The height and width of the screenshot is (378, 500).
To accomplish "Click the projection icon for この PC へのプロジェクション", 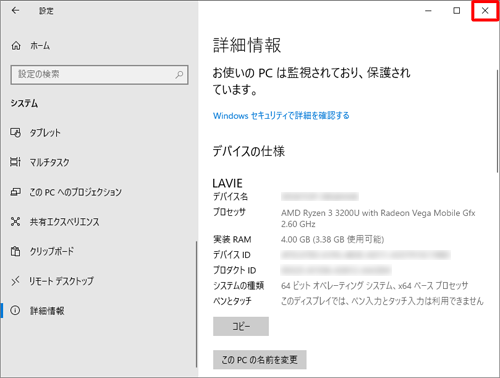I will click(16, 192).
